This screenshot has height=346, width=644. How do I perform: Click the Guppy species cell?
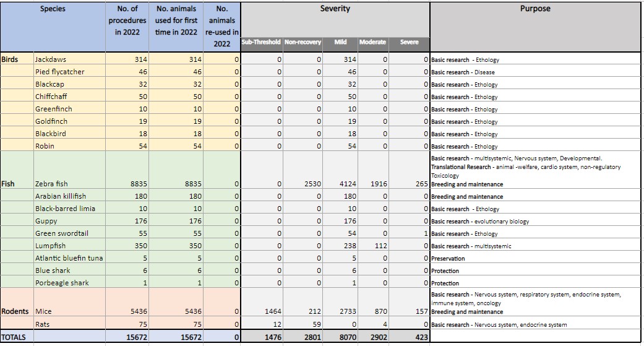69,221
